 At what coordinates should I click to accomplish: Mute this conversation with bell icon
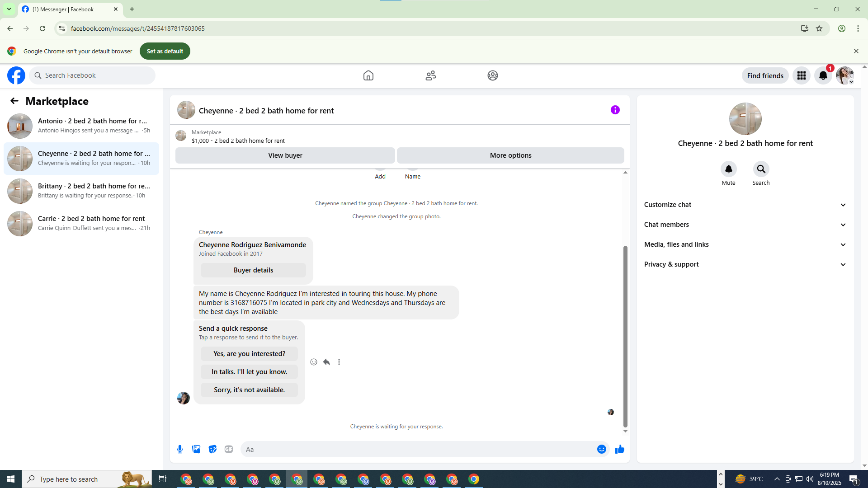728,169
